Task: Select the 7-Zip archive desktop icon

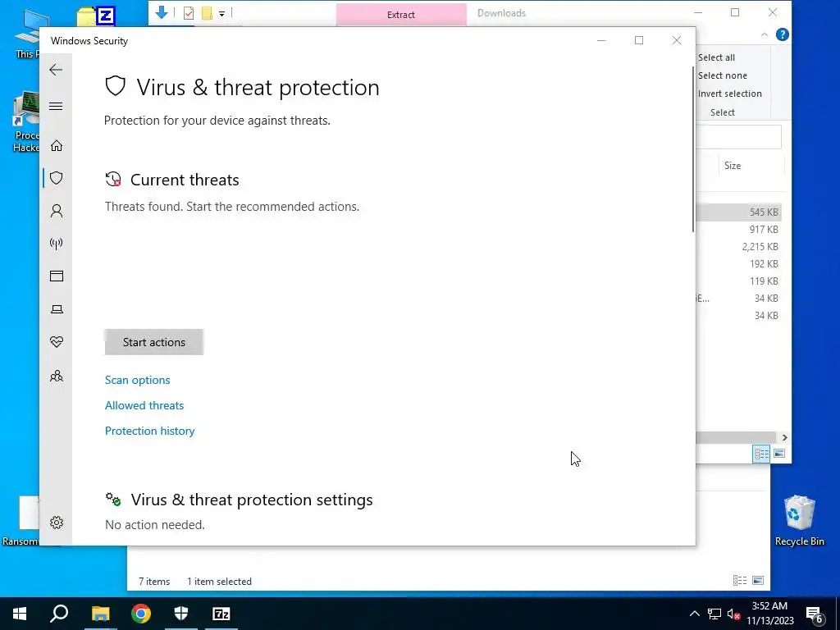Action: click(x=97, y=16)
